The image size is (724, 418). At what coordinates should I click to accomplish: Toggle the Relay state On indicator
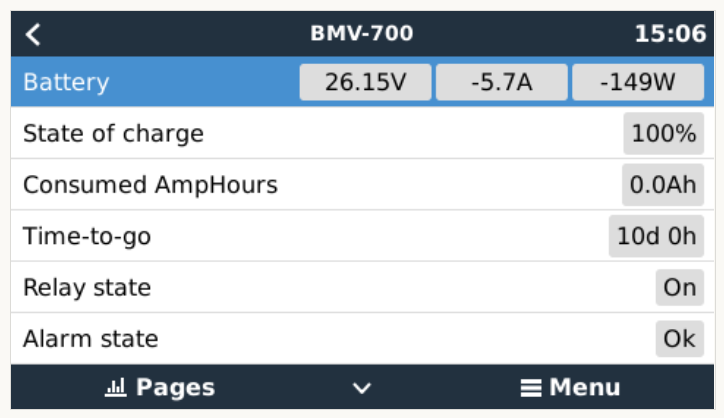pyautogui.click(x=679, y=288)
